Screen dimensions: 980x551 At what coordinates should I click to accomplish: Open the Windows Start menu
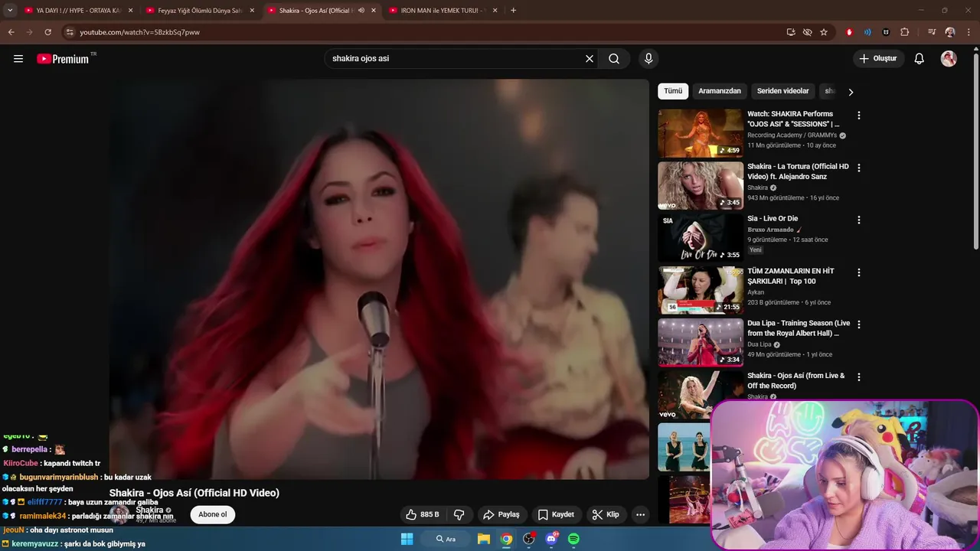[407, 539]
